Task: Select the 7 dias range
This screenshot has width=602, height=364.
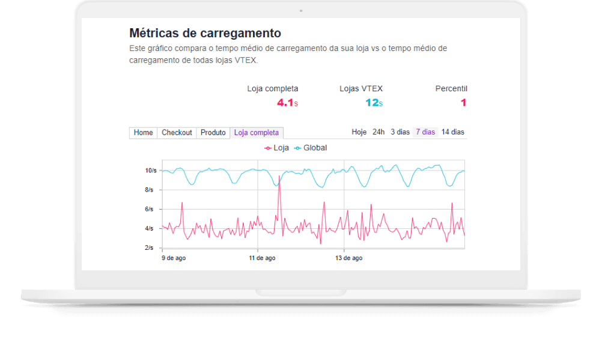Action: click(x=425, y=132)
